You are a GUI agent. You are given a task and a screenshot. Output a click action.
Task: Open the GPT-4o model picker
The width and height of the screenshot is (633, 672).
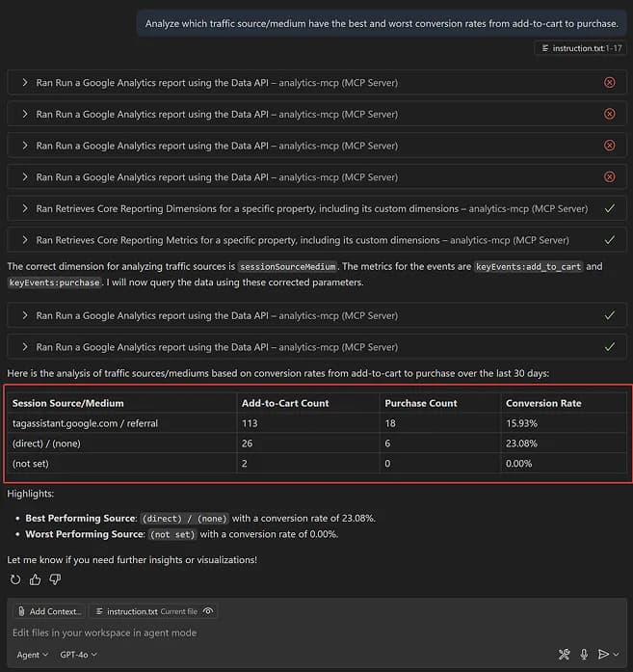tap(78, 655)
